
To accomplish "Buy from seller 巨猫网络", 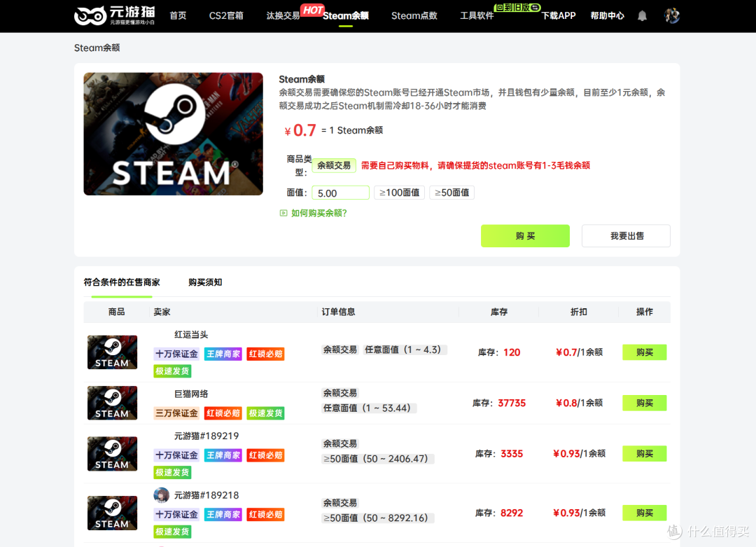I will 645,403.
